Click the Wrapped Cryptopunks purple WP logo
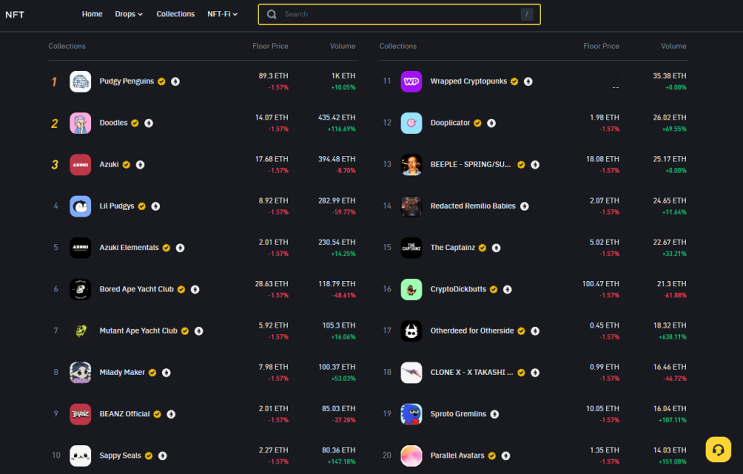 pyautogui.click(x=411, y=82)
